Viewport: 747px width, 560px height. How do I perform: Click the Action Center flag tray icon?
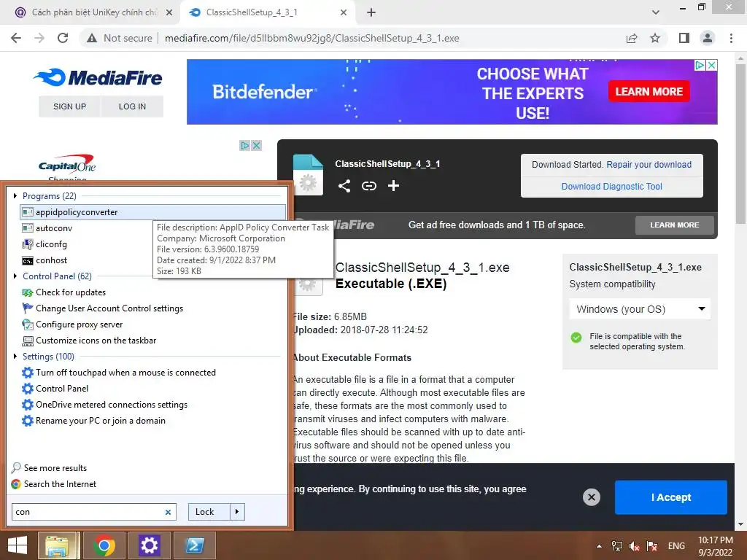tap(651, 546)
